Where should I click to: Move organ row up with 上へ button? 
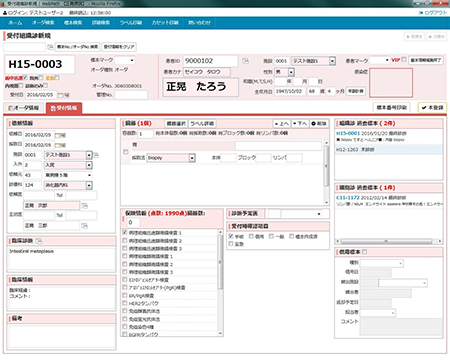click(x=282, y=124)
